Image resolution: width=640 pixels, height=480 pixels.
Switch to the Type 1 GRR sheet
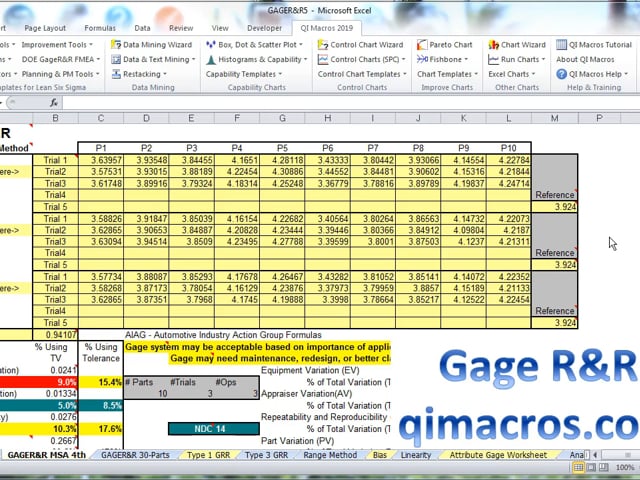coord(209,455)
